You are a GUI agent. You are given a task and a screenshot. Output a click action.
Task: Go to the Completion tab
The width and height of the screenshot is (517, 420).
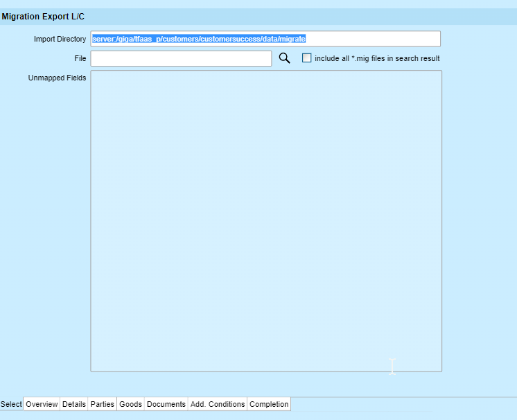269,404
